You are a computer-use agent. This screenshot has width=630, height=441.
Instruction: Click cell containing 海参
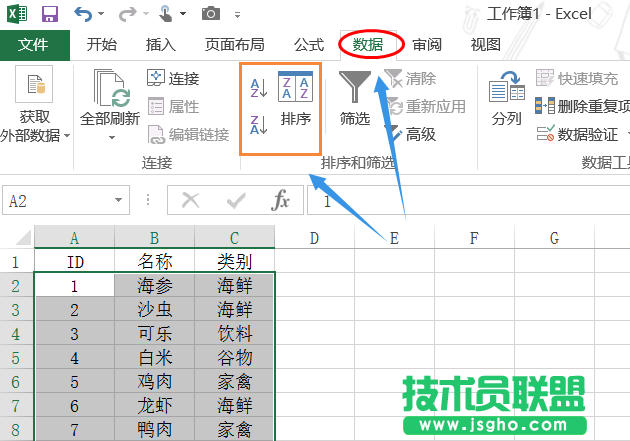(x=154, y=285)
